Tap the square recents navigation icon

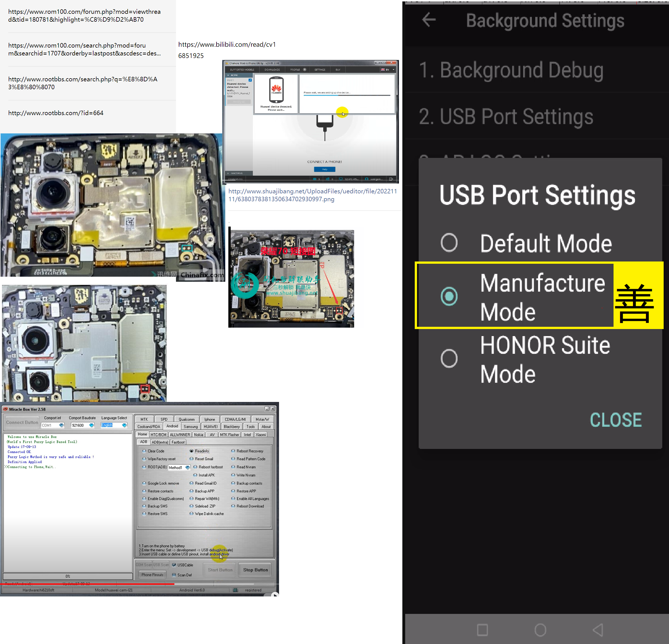pos(482,630)
